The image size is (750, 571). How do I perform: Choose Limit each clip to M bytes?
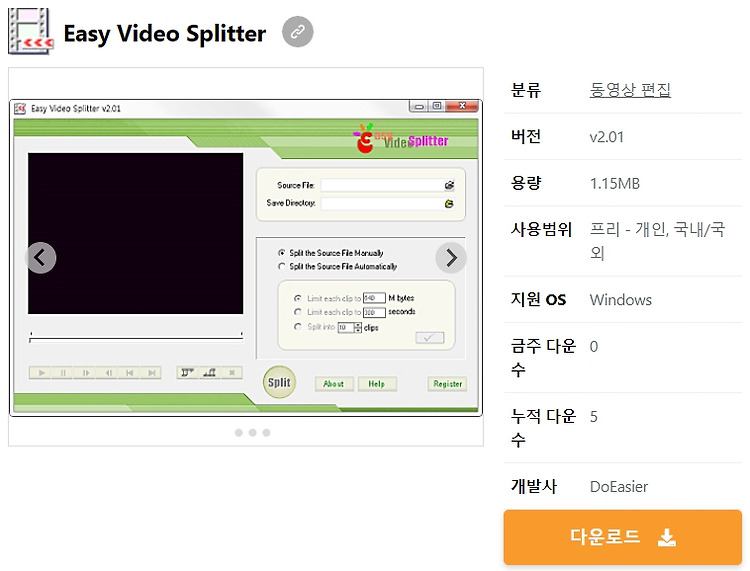(298, 298)
